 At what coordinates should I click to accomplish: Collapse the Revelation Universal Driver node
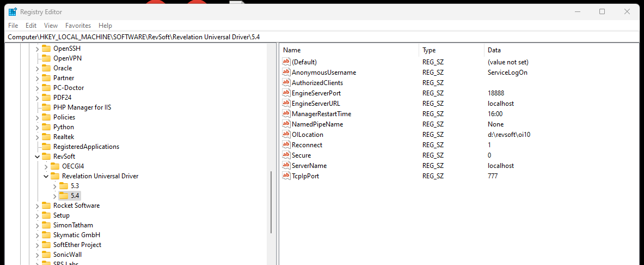pos(46,176)
